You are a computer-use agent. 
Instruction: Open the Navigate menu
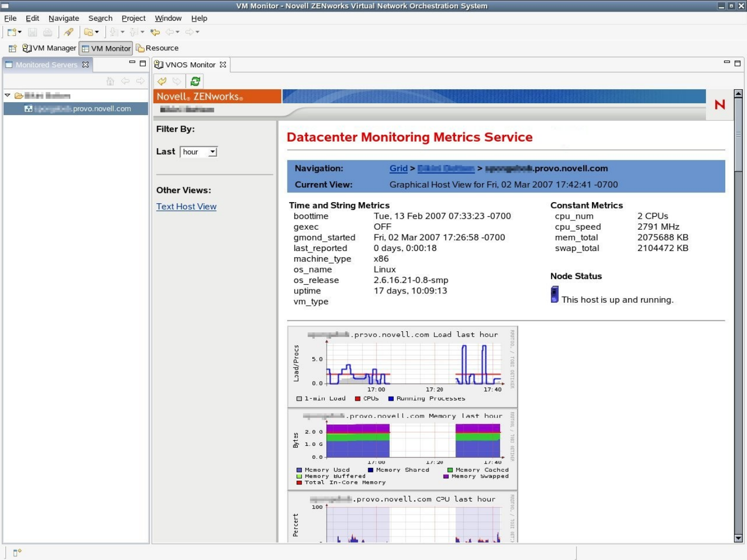click(x=64, y=18)
